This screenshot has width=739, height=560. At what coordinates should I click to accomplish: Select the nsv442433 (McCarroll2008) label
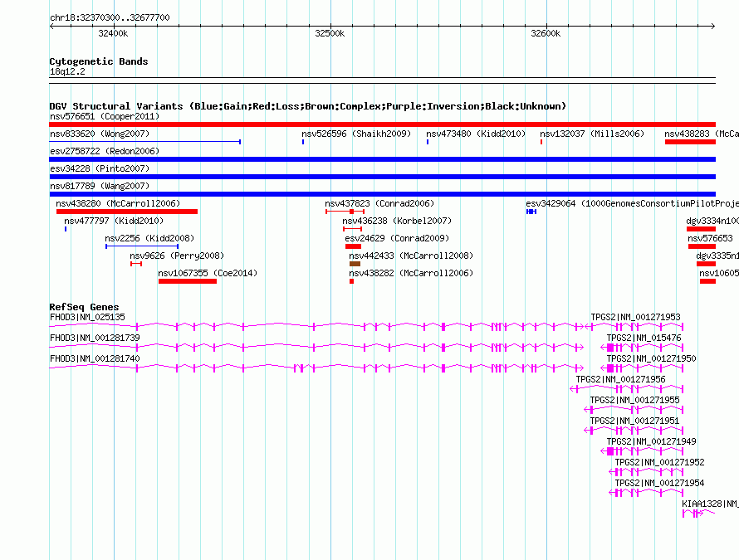411,256
